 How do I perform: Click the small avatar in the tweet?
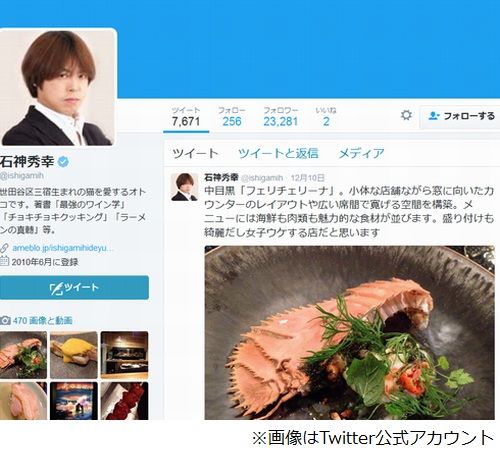coord(184,187)
